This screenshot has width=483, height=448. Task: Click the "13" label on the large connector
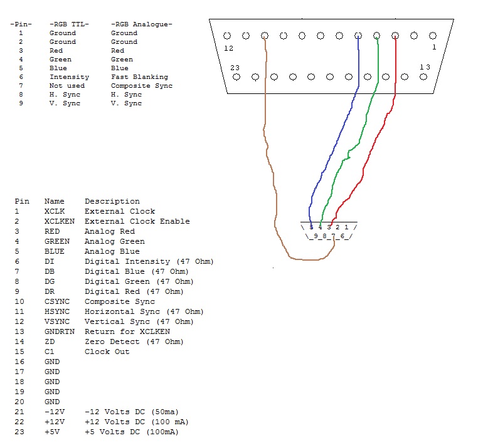pyautogui.click(x=425, y=67)
